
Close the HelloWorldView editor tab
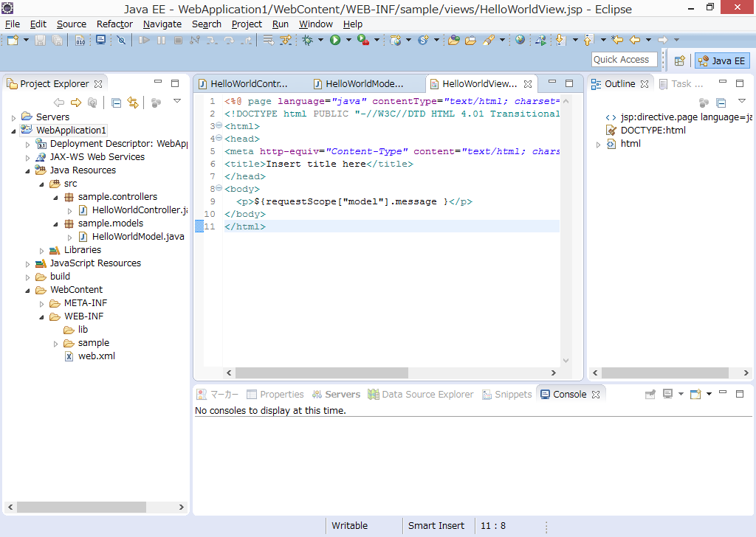click(528, 84)
